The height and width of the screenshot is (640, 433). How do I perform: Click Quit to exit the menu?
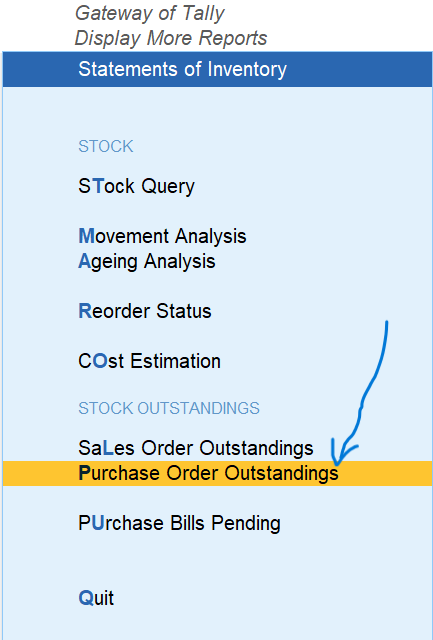(96, 598)
